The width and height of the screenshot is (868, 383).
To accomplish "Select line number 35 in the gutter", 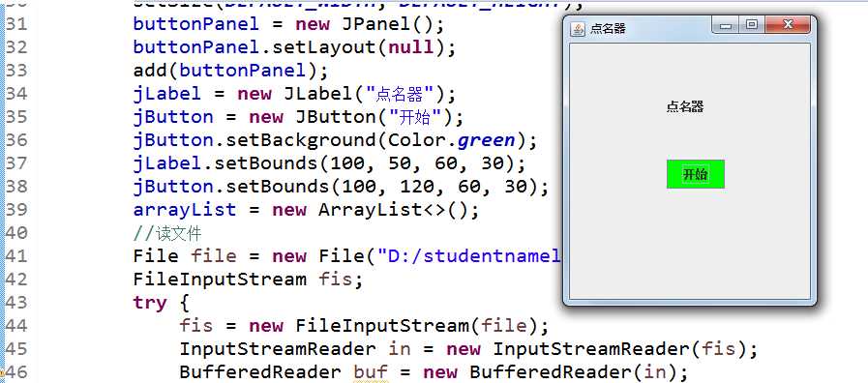I will 16,117.
